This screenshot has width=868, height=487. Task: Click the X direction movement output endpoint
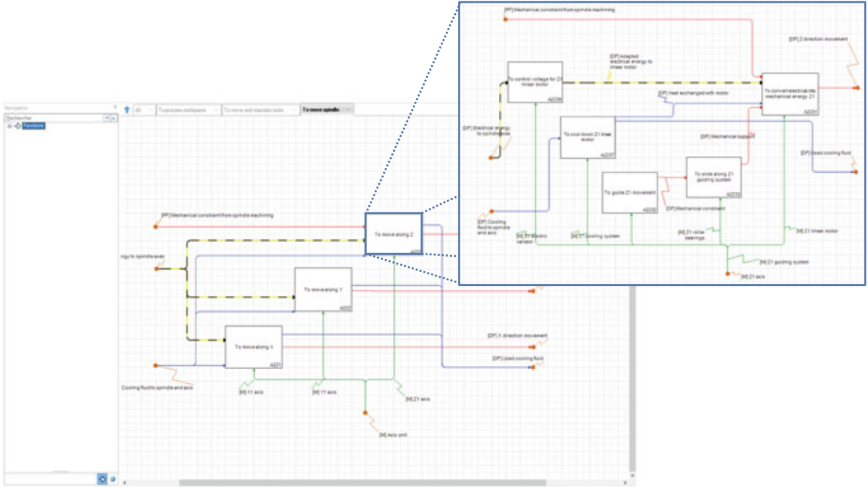coord(533,347)
